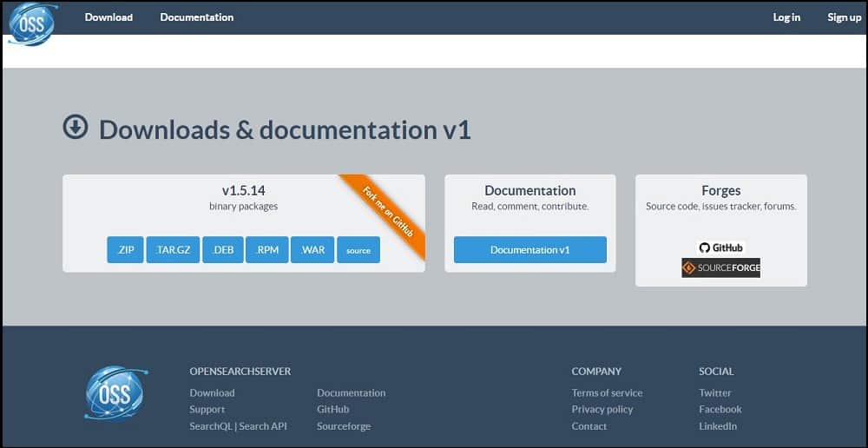Click the Log in link
This screenshot has height=448, width=868.
(x=786, y=17)
